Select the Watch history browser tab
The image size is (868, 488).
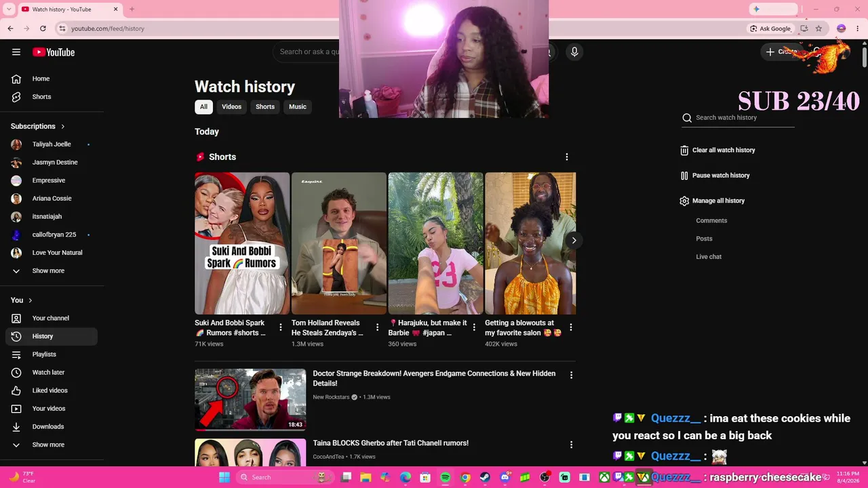point(70,9)
